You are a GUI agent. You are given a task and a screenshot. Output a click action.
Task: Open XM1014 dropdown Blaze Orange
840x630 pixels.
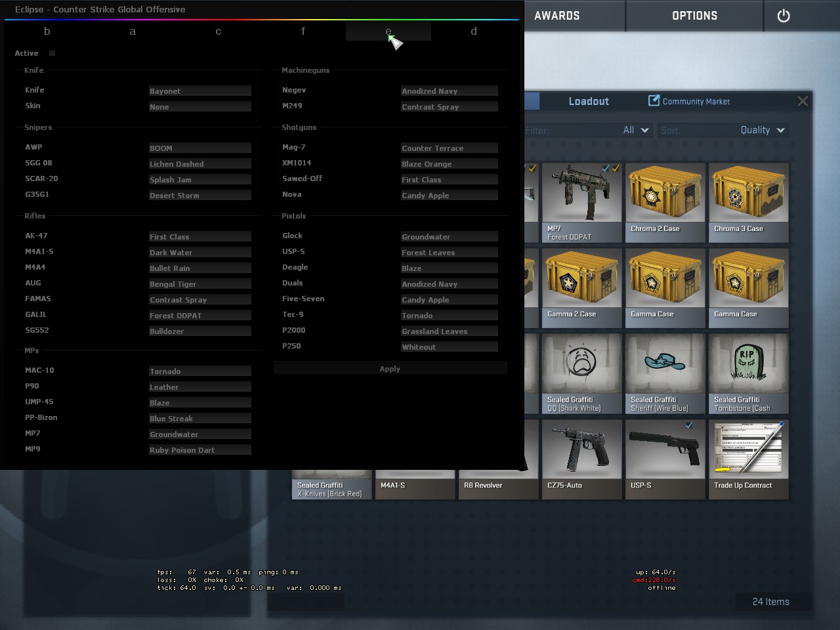(450, 163)
